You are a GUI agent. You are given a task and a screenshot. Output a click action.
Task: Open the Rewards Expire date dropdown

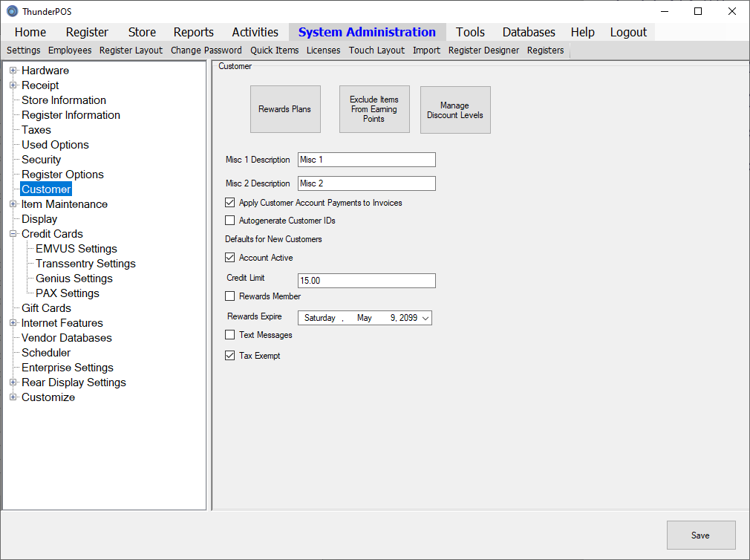click(x=425, y=318)
